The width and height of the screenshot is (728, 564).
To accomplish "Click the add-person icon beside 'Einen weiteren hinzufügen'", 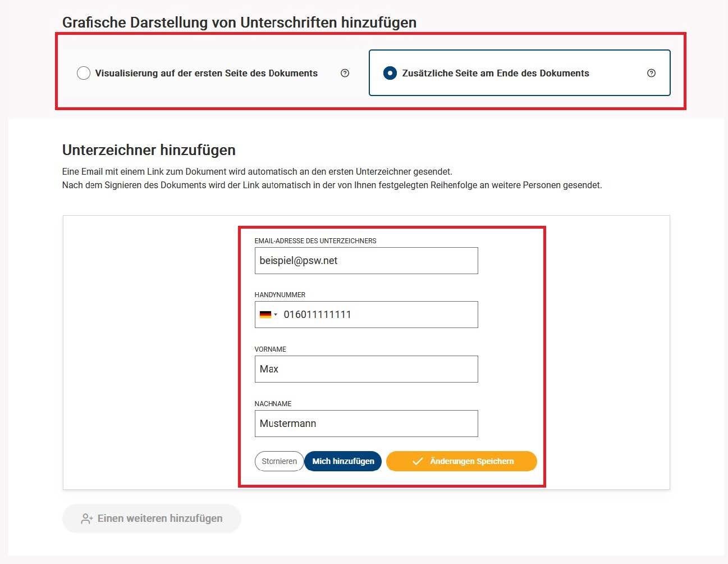I will click(x=86, y=518).
